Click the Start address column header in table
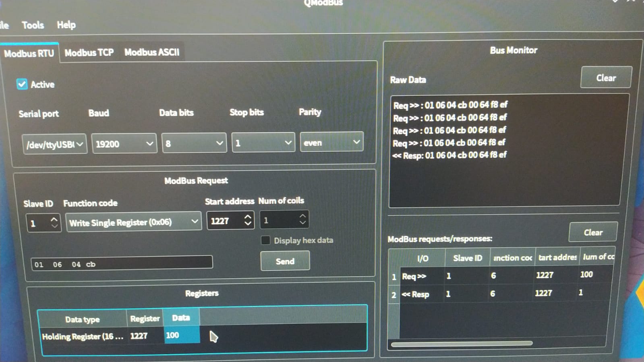644x362 pixels. 557,257
